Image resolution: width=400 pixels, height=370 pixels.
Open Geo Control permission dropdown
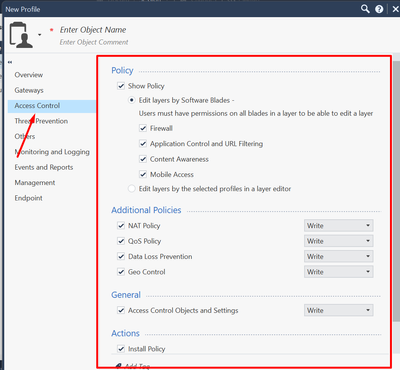pyautogui.click(x=338, y=272)
